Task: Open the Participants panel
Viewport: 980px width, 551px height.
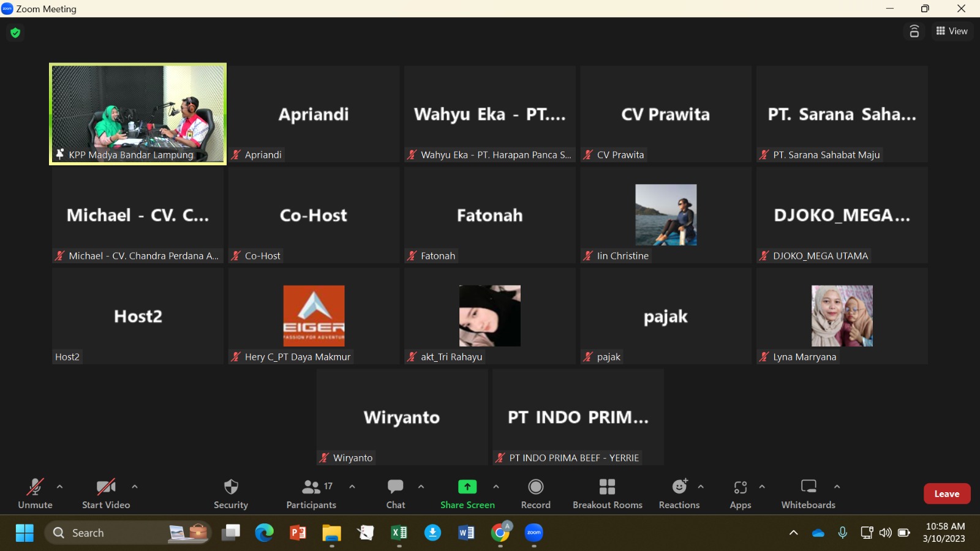Action: coord(311,493)
